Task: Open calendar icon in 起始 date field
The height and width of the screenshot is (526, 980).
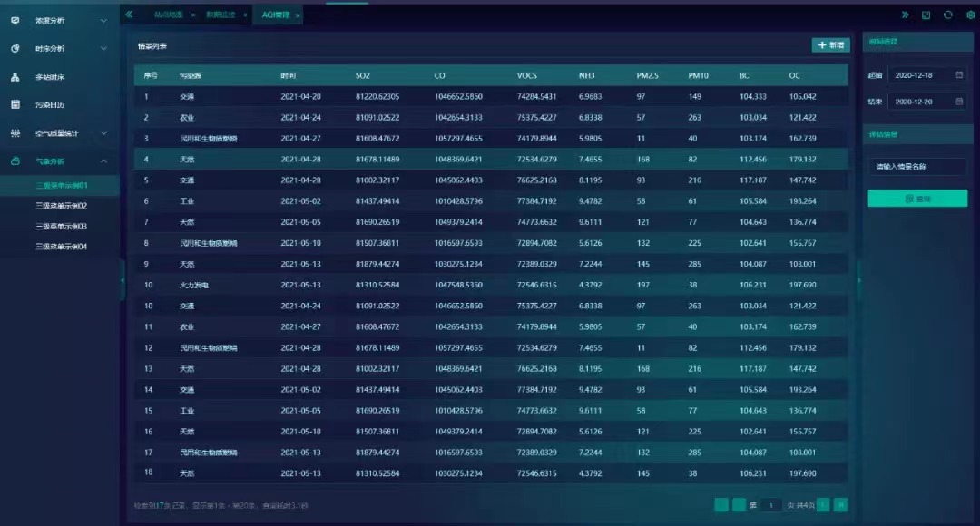Action: point(960,75)
